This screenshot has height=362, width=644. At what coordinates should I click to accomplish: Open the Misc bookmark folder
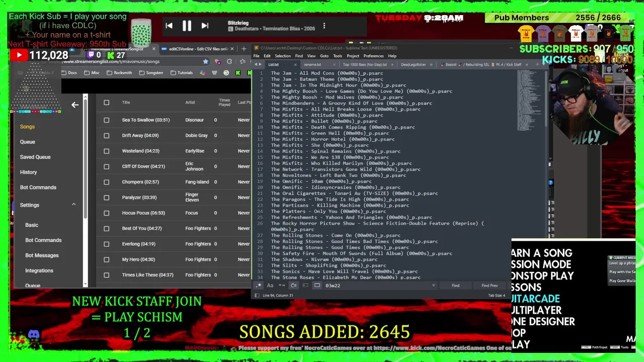[92, 73]
